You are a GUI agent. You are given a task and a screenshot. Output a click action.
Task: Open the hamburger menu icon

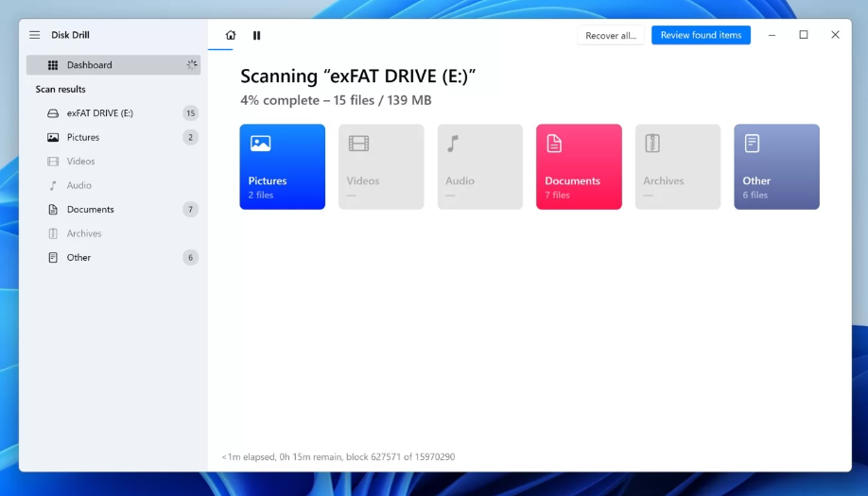[x=35, y=35]
